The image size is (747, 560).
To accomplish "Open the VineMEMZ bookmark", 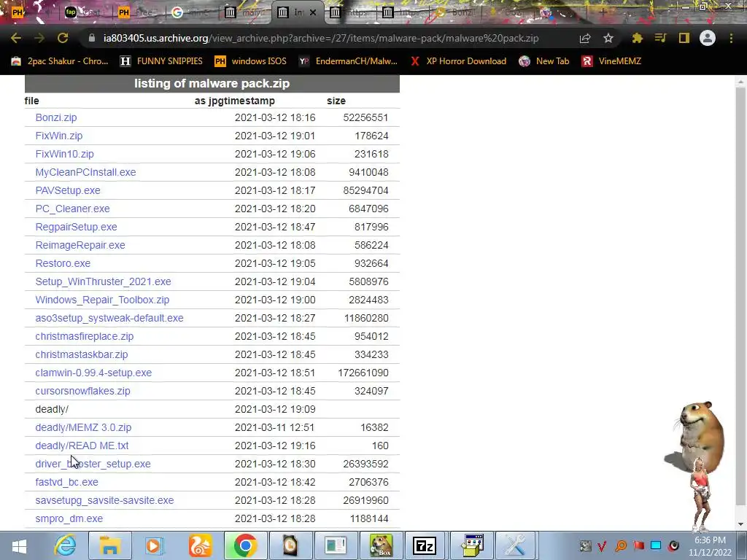I will [x=611, y=61].
